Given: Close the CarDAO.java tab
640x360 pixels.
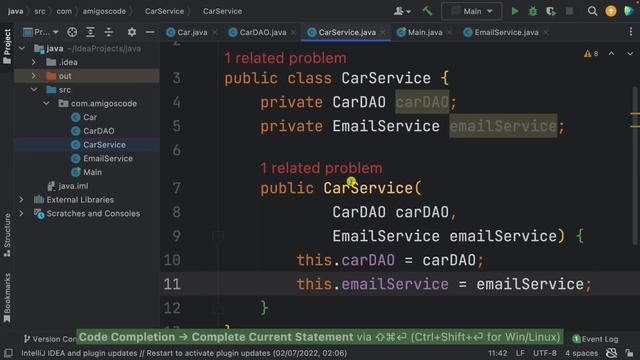Looking at the screenshot, I should pyautogui.click(x=294, y=32).
